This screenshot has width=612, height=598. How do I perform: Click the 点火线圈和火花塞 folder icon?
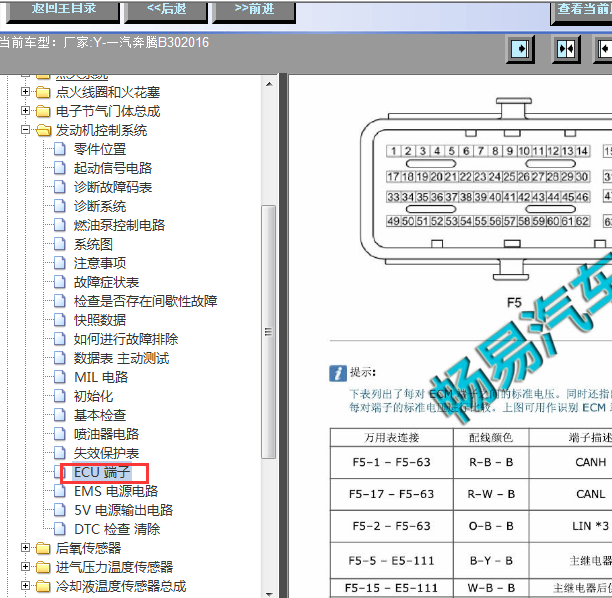(x=43, y=92)
